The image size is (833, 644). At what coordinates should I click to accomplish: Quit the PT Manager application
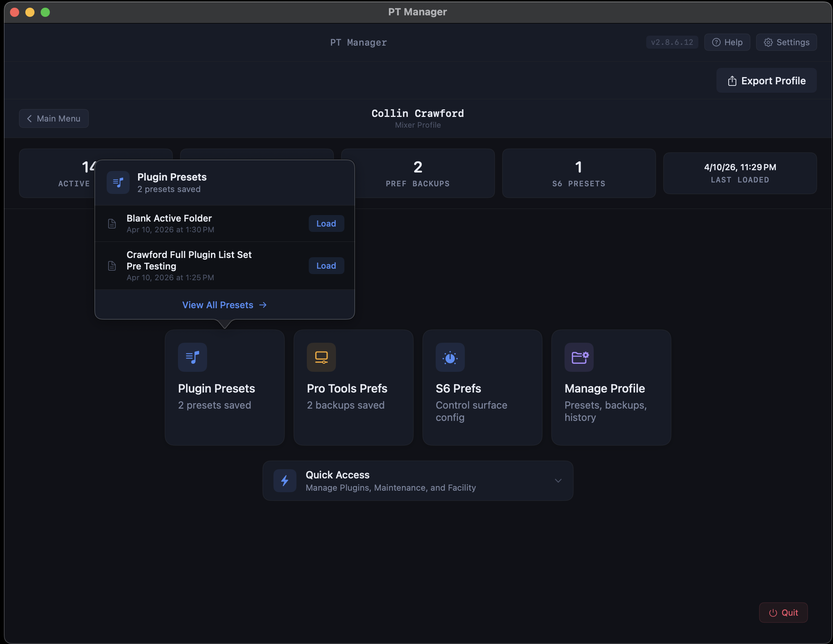pyautogui.click(x=784, y=613)
